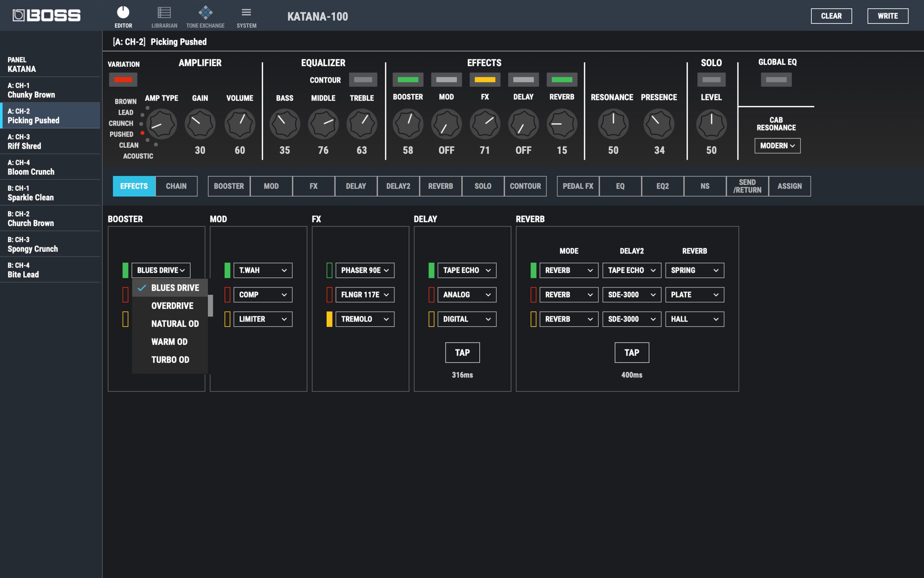Screen dimensions: 924x578
Task: Select the PANEL KATANA entry
Action: (x=50, y=65)
